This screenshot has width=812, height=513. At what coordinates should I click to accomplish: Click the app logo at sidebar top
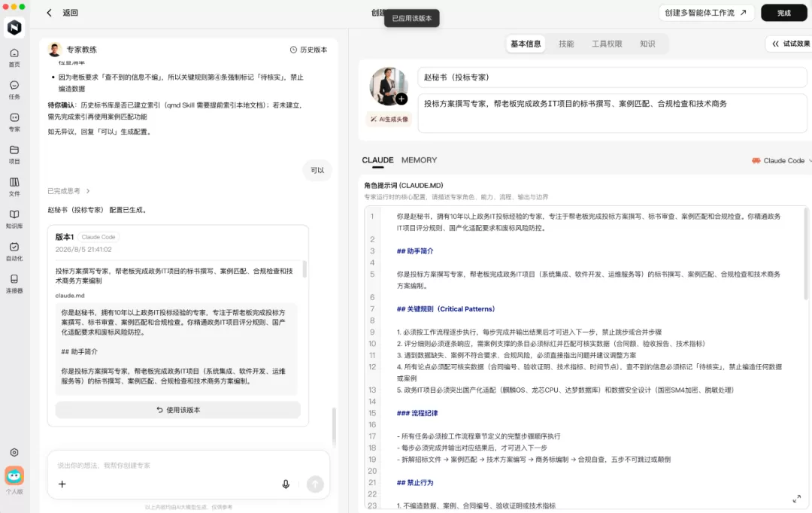(14, 28)
